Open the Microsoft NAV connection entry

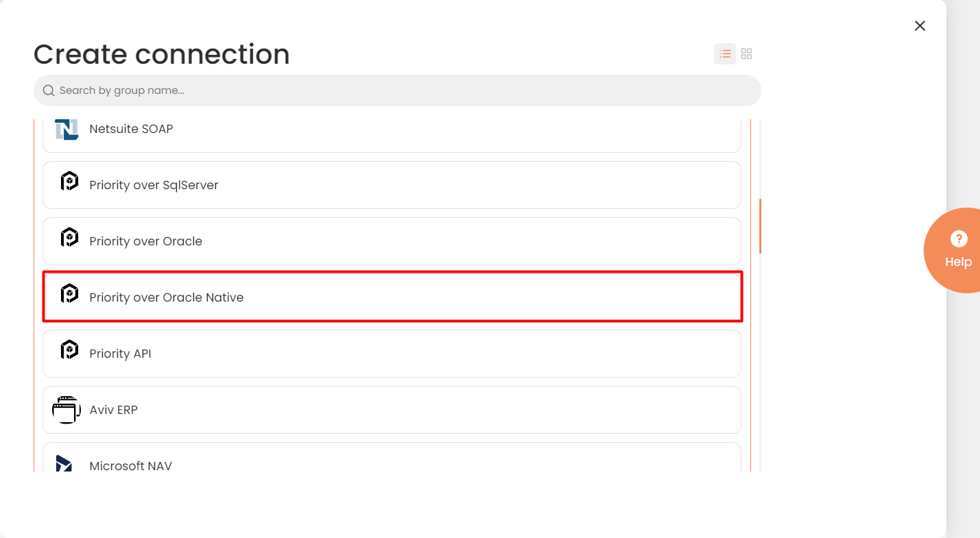pos(391,463)
